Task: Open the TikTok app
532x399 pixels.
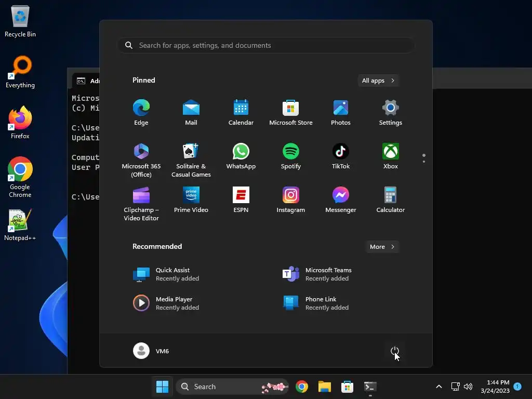Action: 341,156
